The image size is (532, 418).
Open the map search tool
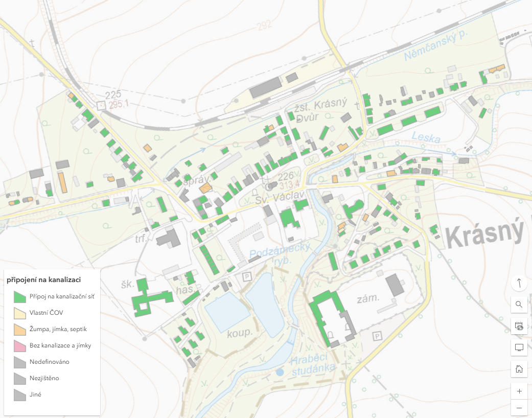pyautogui.click(x=519, y=305)
